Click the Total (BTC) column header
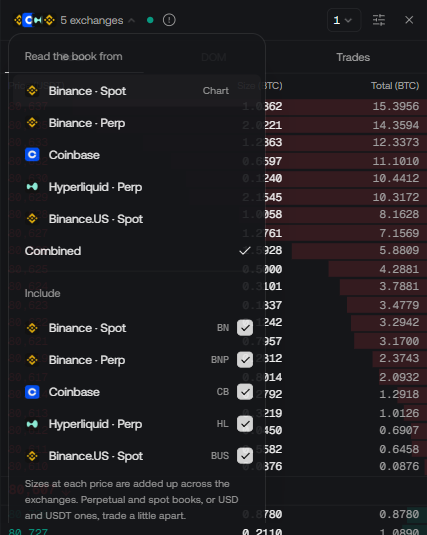 coord(395,85)
